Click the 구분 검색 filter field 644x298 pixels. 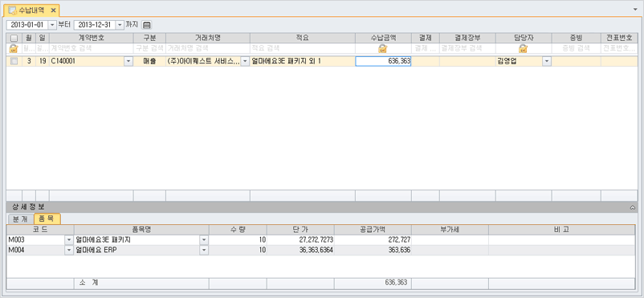(x=149, y=48)
